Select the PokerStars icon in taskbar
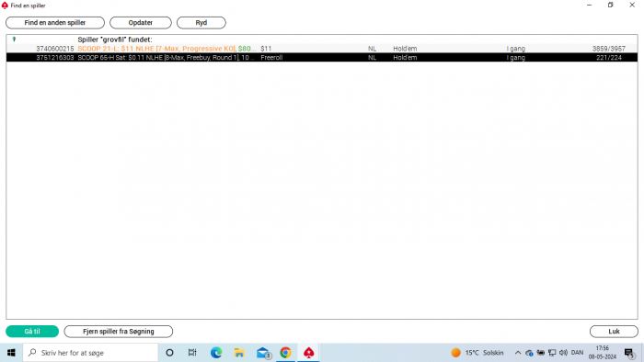 (309, 353)
